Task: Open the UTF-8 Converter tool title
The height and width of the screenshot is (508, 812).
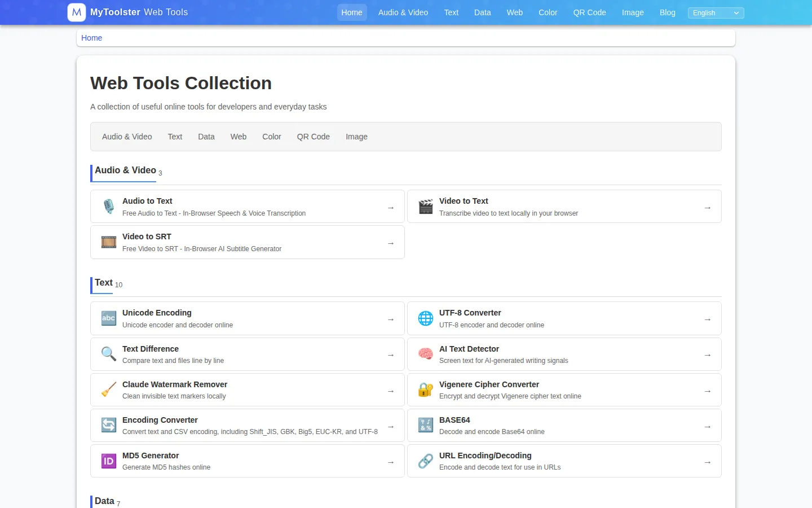Action: [x=470, y=313]
